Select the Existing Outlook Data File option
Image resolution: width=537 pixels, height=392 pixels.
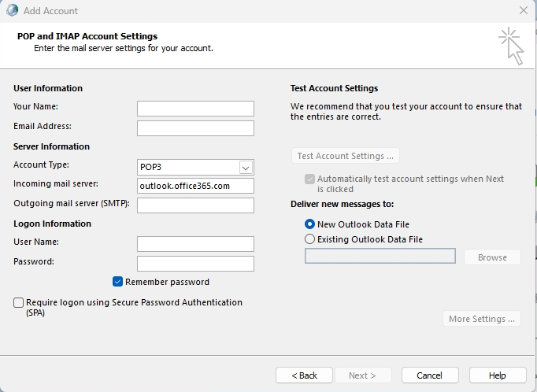(309, 239)
